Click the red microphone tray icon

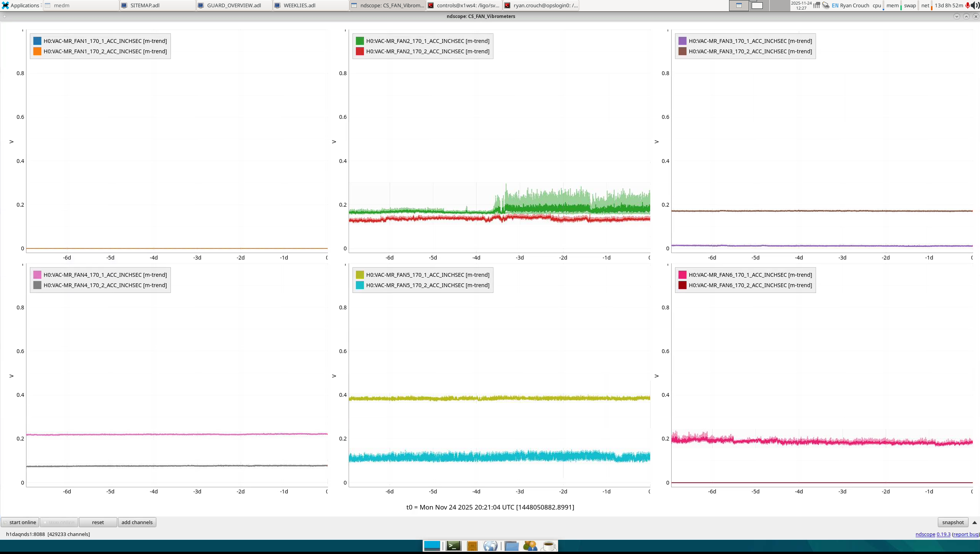(x=968, y=5)
